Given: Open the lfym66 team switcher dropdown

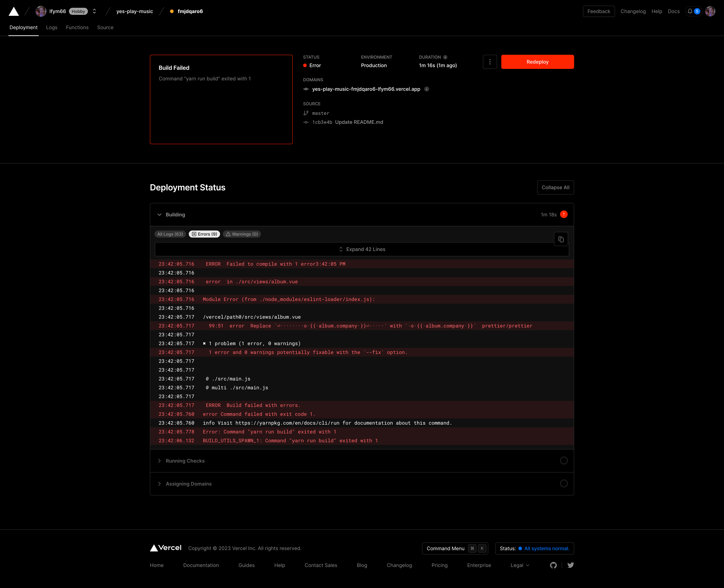Looking at the screenshot, I should (94, 11).
